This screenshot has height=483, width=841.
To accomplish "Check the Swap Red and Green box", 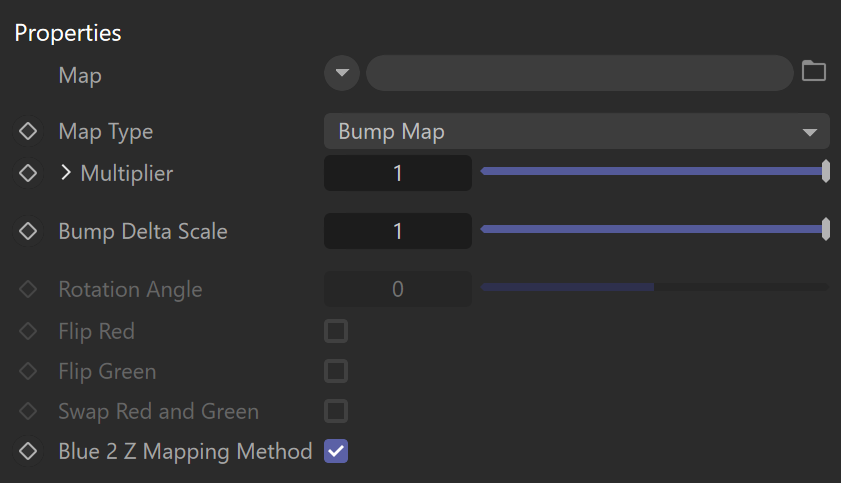I will point(336,411).
